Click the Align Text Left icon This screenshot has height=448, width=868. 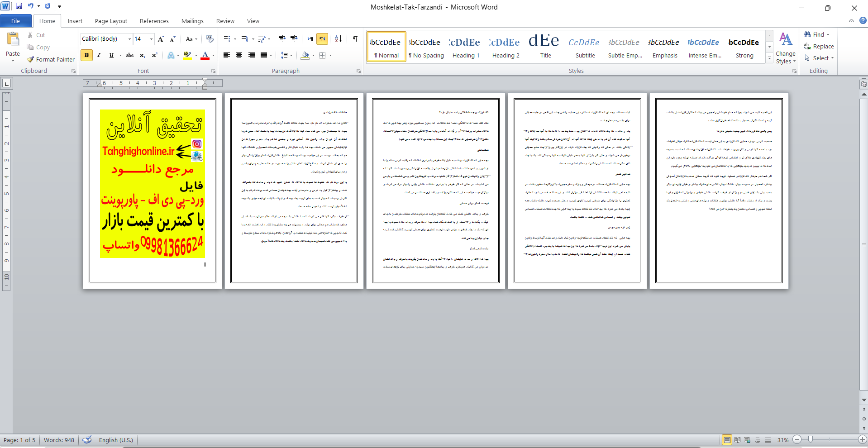click(227, 55)
